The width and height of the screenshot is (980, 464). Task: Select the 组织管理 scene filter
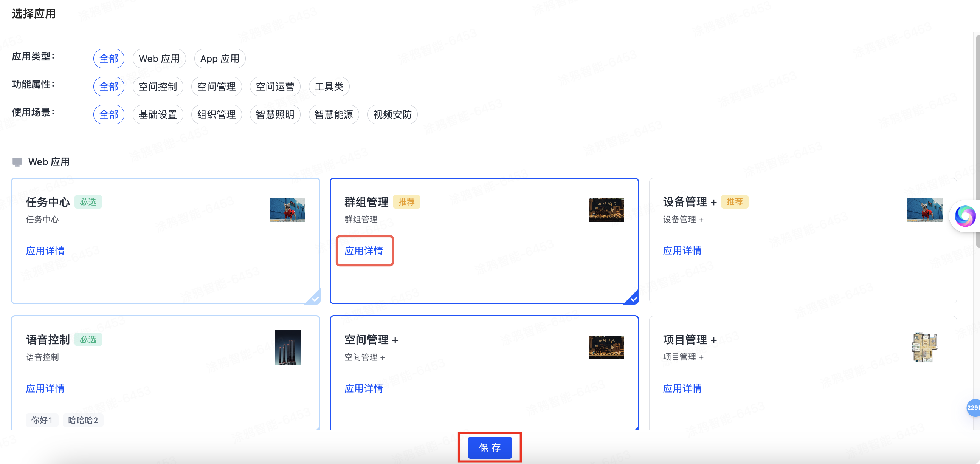point(217,114)
